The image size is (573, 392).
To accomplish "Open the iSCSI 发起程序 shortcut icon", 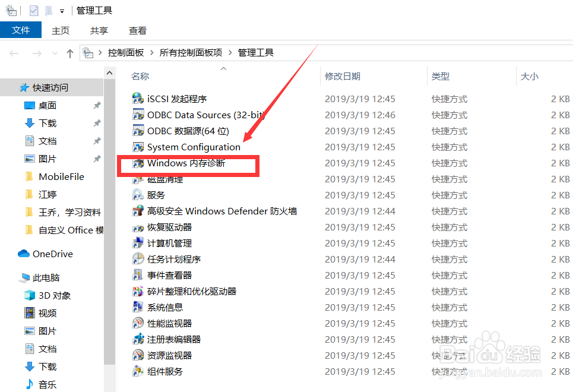I will pos(138,99).
